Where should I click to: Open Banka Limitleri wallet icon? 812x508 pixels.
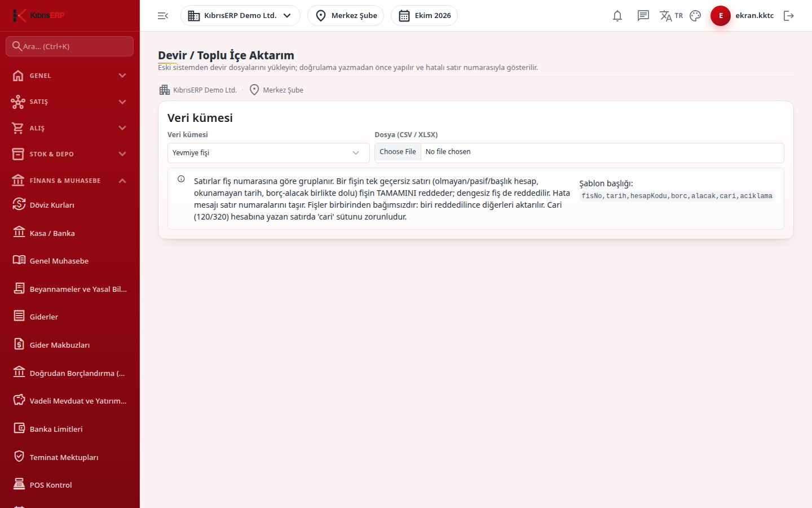pos(19,428)
